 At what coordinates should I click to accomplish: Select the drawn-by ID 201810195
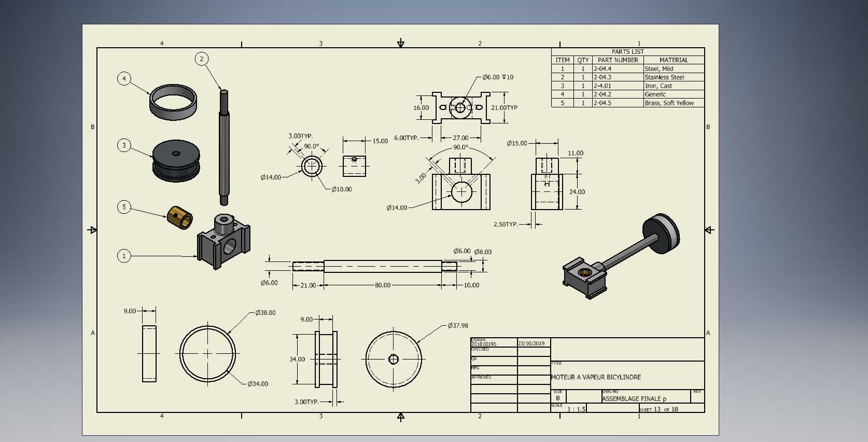[x=483, y=344]
